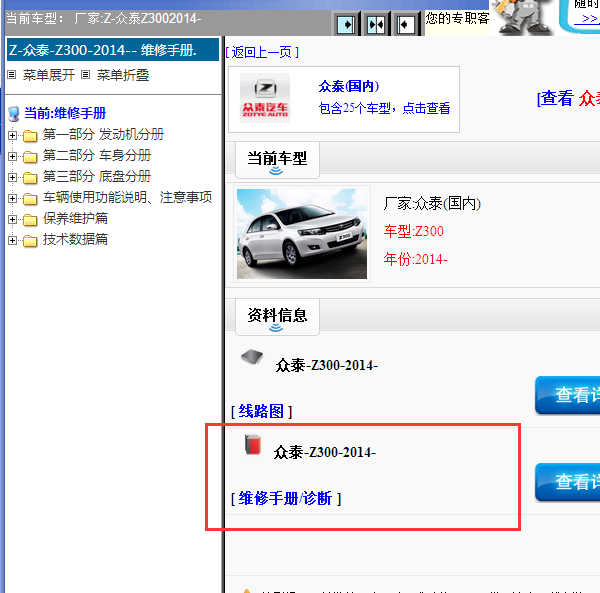600x593 pixels.
Task: Click 菜单展开 to expand all menus
Action: (49, 75)
